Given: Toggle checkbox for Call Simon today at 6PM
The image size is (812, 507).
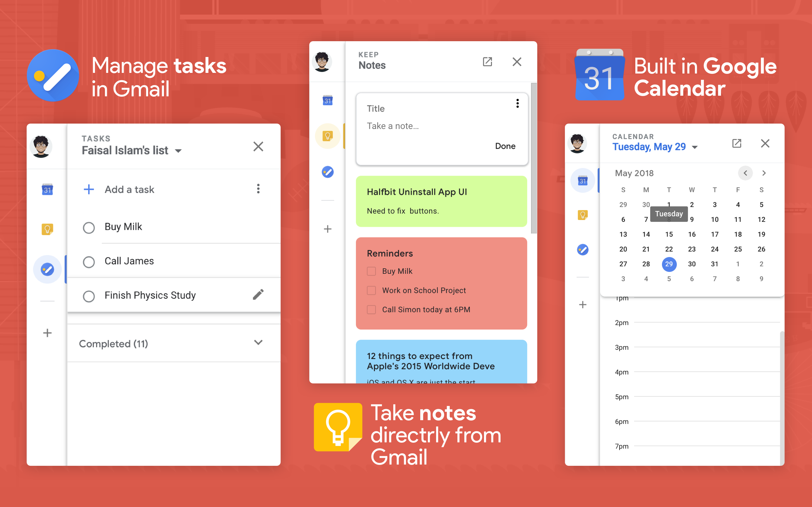Looking at the screenshot, I should coord(371,310).
